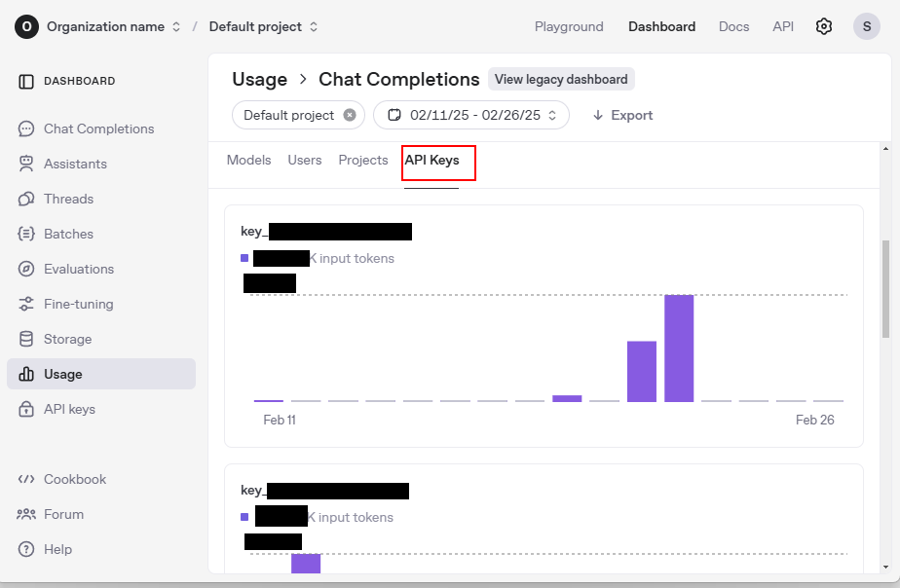Click the tallest bar in first key chart
Screen dimensions: 900x588
click(679, 349)
